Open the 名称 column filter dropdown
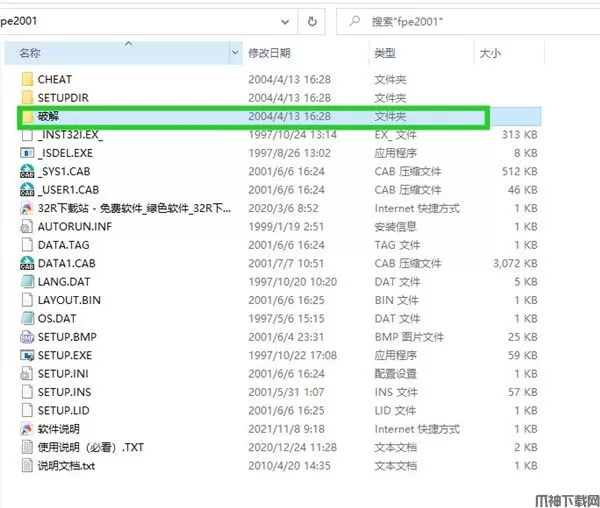The width and height of the screenshot is (600, 508). pyautogui.click(x=235, y=53)
